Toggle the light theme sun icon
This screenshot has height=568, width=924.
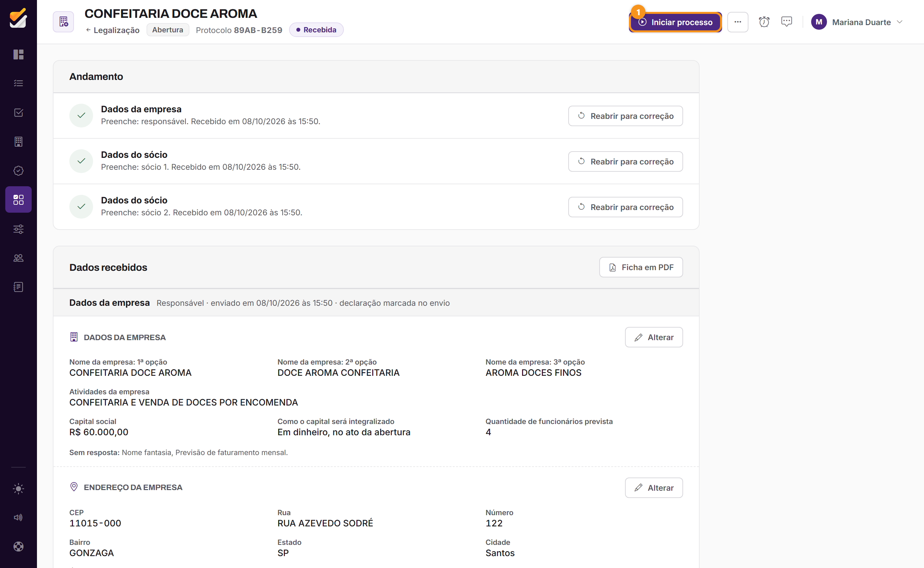(x=18, y=488)
